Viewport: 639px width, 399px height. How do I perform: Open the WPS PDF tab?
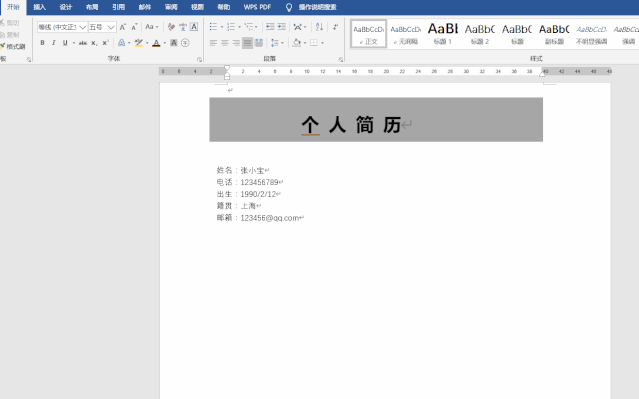(257, 7)
